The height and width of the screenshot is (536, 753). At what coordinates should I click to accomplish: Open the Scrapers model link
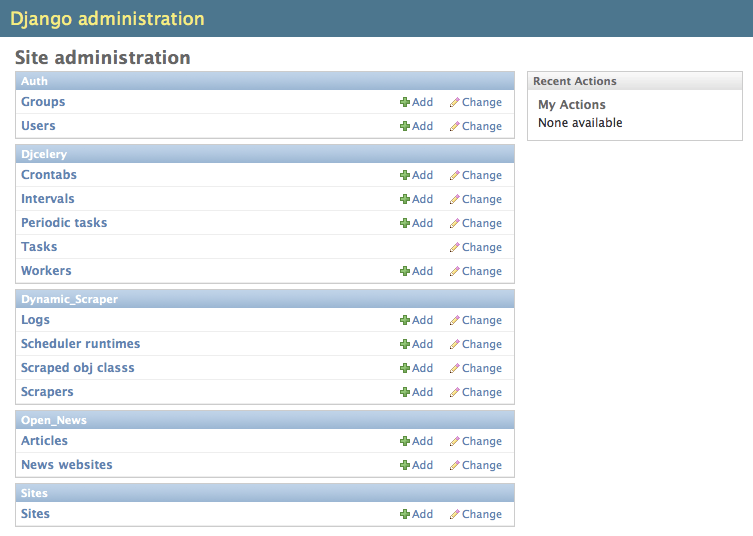tap(47, 392)
